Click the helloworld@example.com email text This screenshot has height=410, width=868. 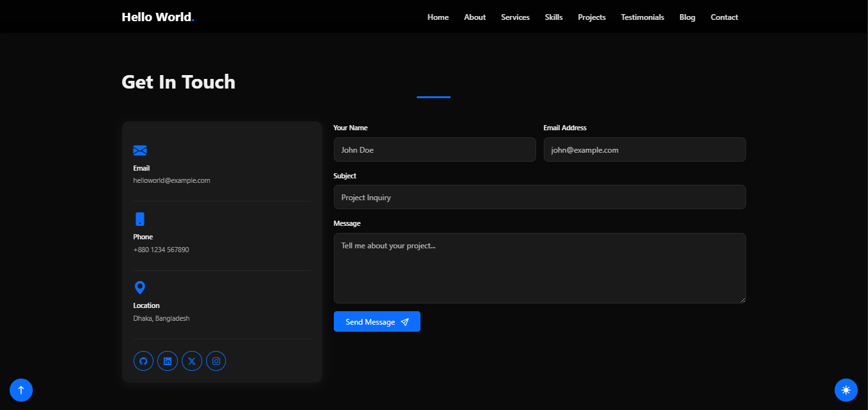point(171,180)
